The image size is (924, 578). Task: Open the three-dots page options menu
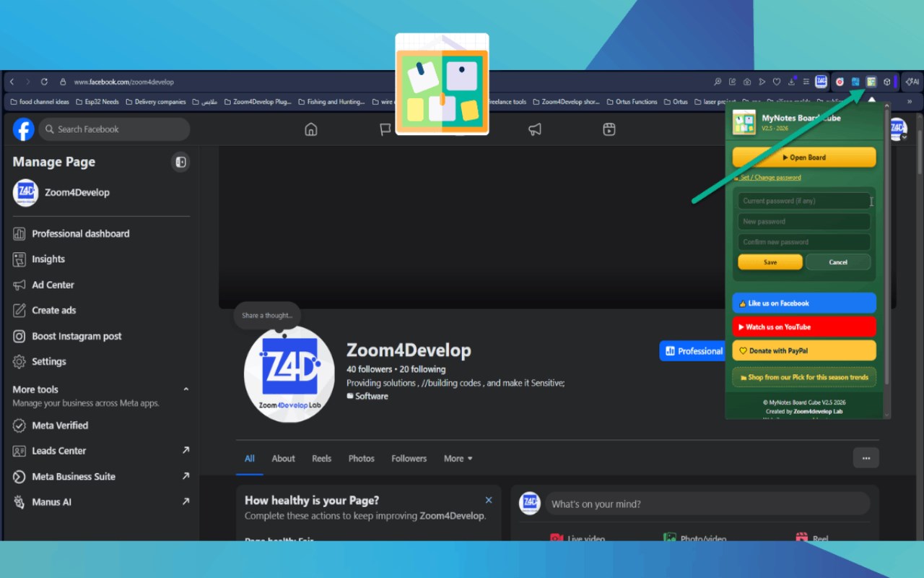click(x=866, y=458)
